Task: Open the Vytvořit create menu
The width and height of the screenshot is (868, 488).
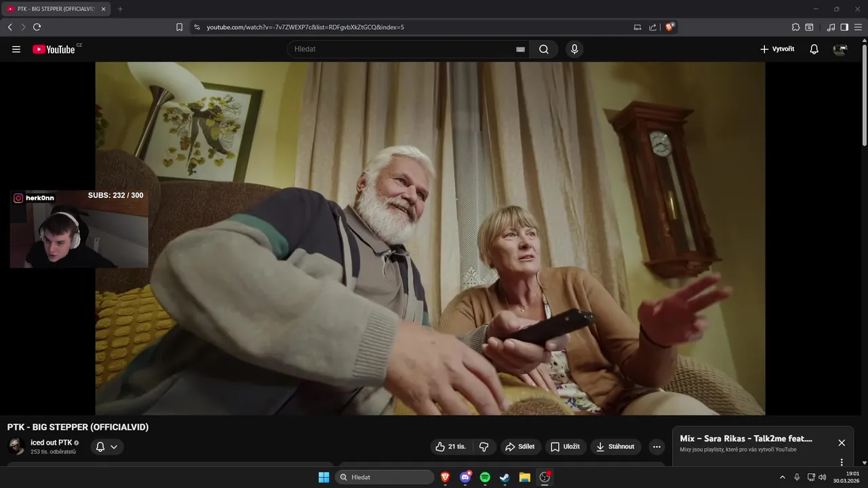Action: 777,49
